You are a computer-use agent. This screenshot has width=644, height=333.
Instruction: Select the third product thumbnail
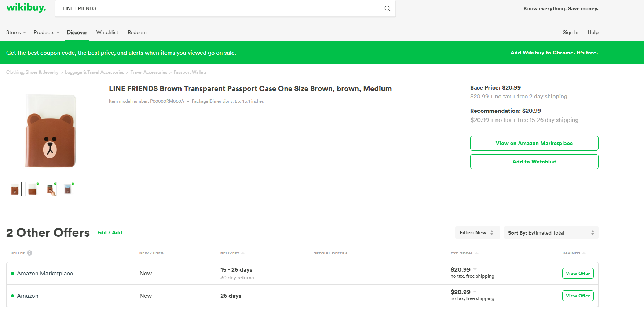[x=50, y=189]
